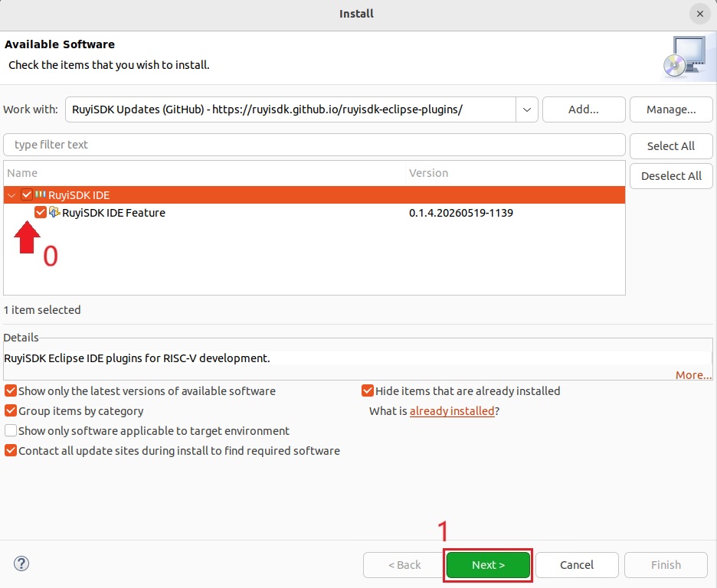
Task: Click the Work with URL field
Action: pyautogui.click(x=291, y=109)
